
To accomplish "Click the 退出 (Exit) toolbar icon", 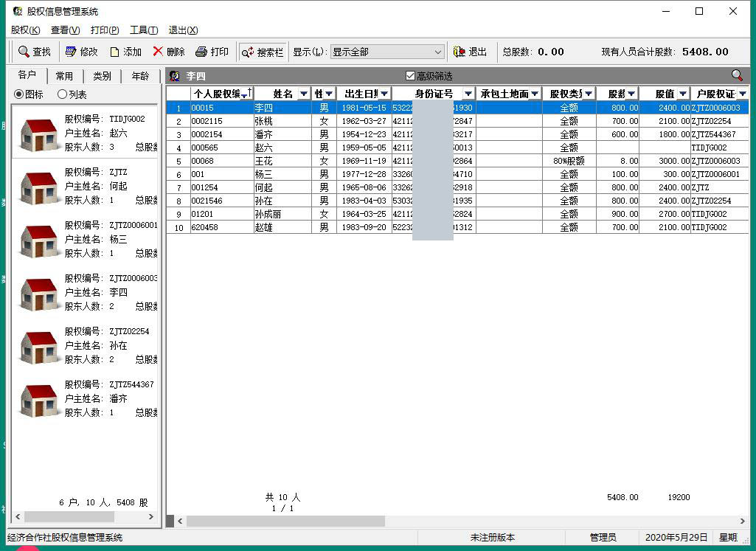I will (x=460, y=52).
